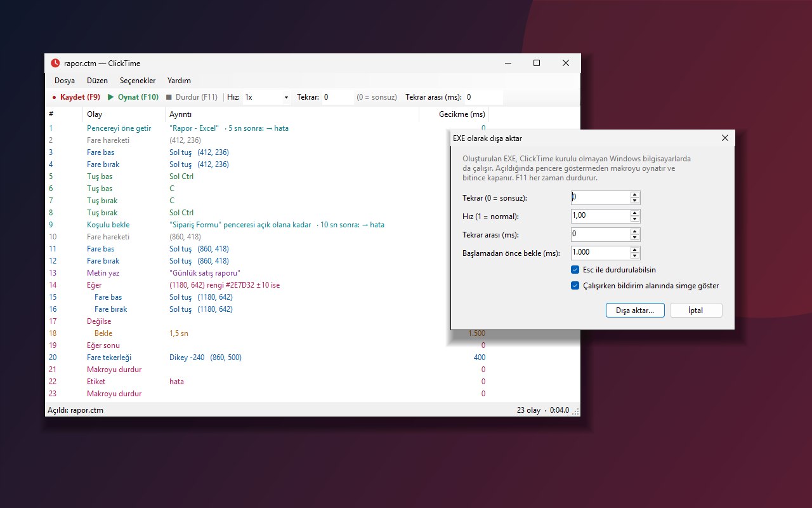
Task: Select the Etiket hata event row
Action: (x=268, y=382)
